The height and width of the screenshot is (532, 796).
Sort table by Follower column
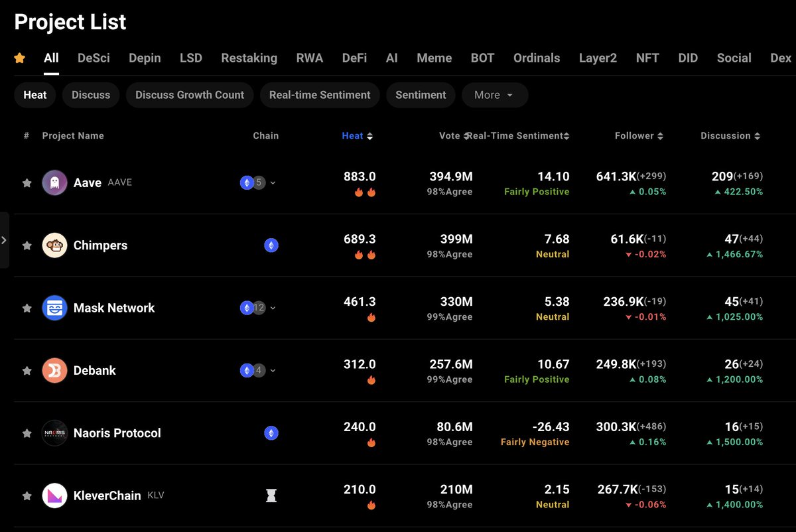pyautogui.click(x=639, y=136)
